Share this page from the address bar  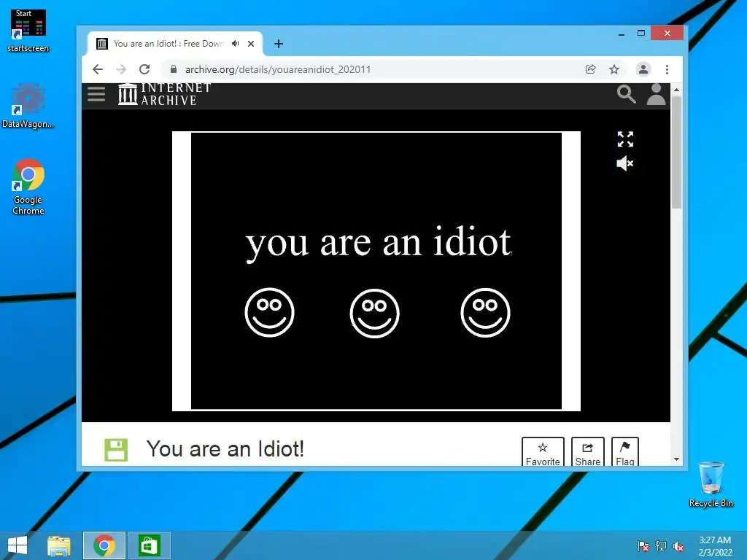pyautogui.click(x=591, y=69)
